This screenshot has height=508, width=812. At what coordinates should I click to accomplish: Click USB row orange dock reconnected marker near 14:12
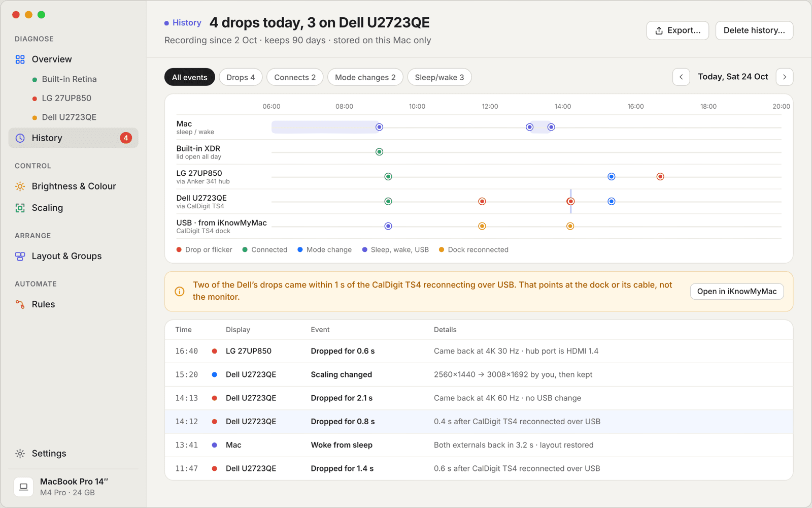click(x=570, y=226)
